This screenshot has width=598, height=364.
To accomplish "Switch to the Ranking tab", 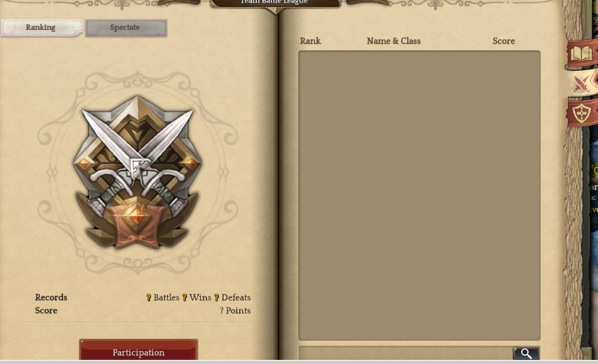I will click(x=41, y=28).
